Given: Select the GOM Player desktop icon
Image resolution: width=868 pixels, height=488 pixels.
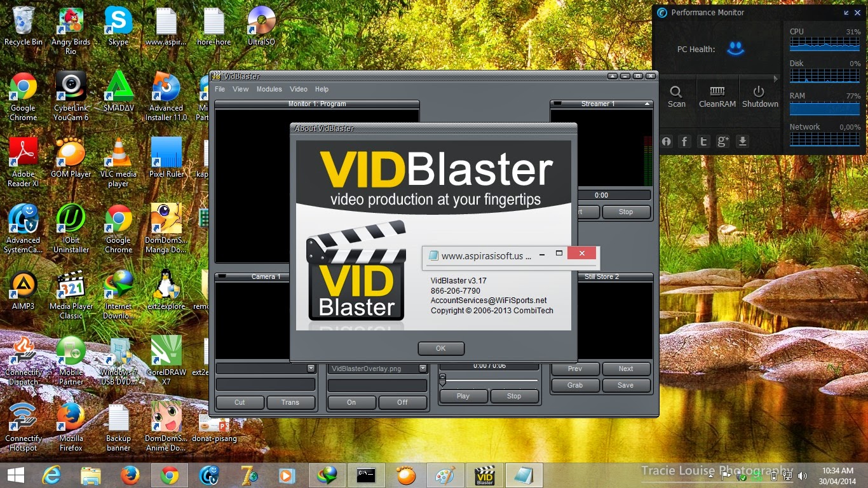Looking at the screenshot, I should pyautogui.click(x=71, y=158).
